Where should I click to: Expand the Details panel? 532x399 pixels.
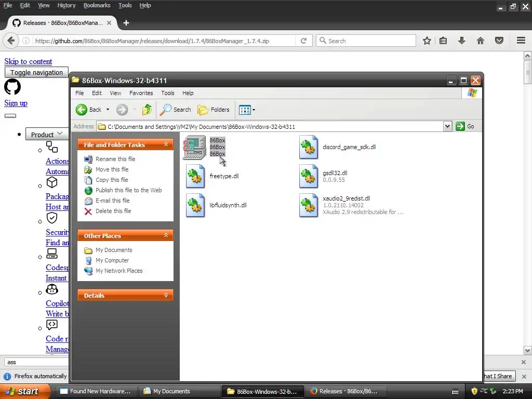coord(166,295)
